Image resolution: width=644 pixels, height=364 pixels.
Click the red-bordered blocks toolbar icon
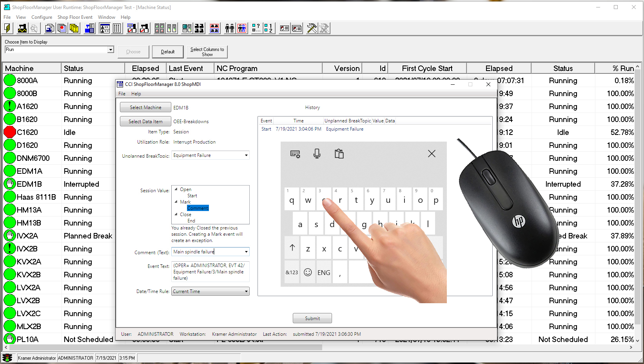coord(214,28)
